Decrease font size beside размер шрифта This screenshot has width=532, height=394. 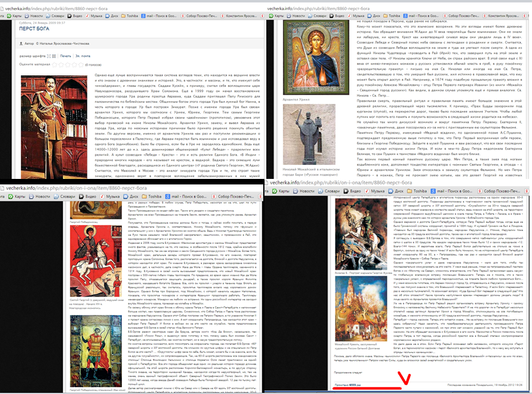click(x=48, y=56)
